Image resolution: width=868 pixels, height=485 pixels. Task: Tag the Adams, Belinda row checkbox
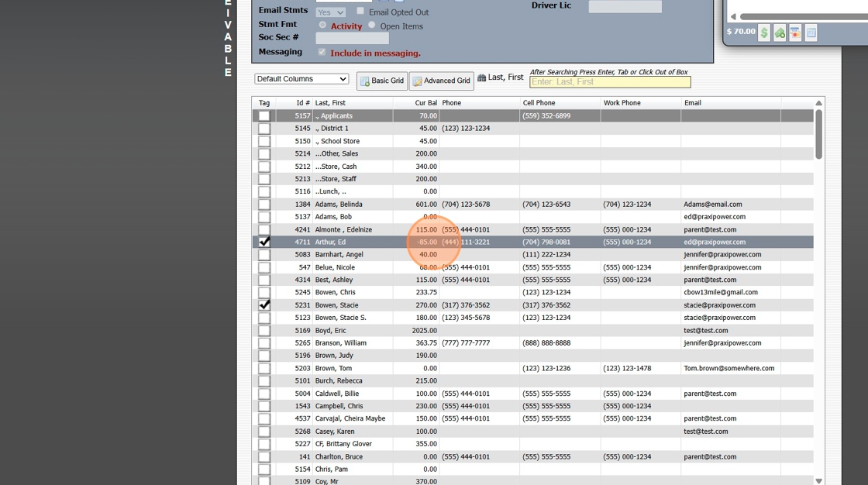click(264, 205)
